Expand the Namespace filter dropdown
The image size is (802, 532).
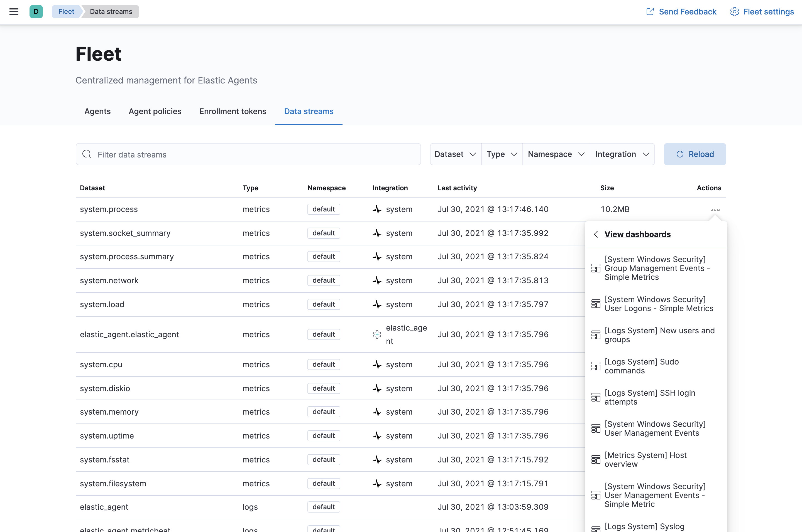click(556, 154)
